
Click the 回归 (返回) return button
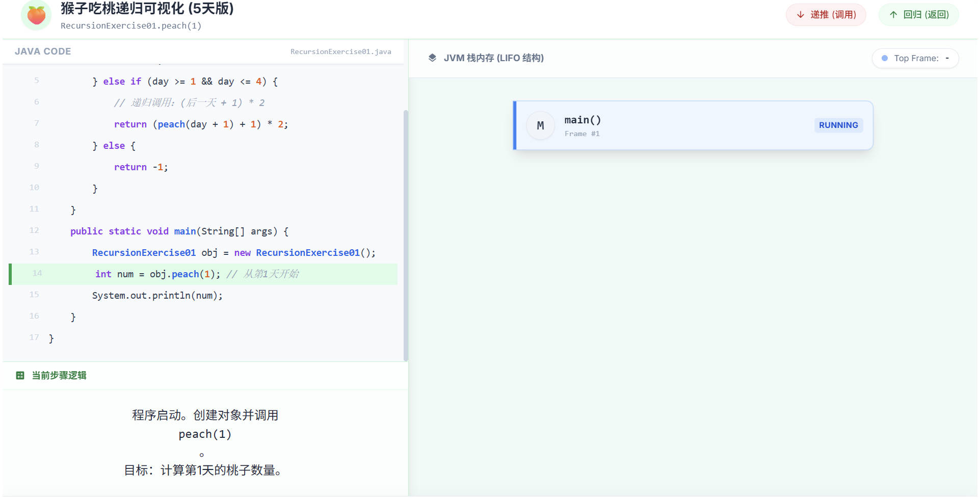(918, 15)
